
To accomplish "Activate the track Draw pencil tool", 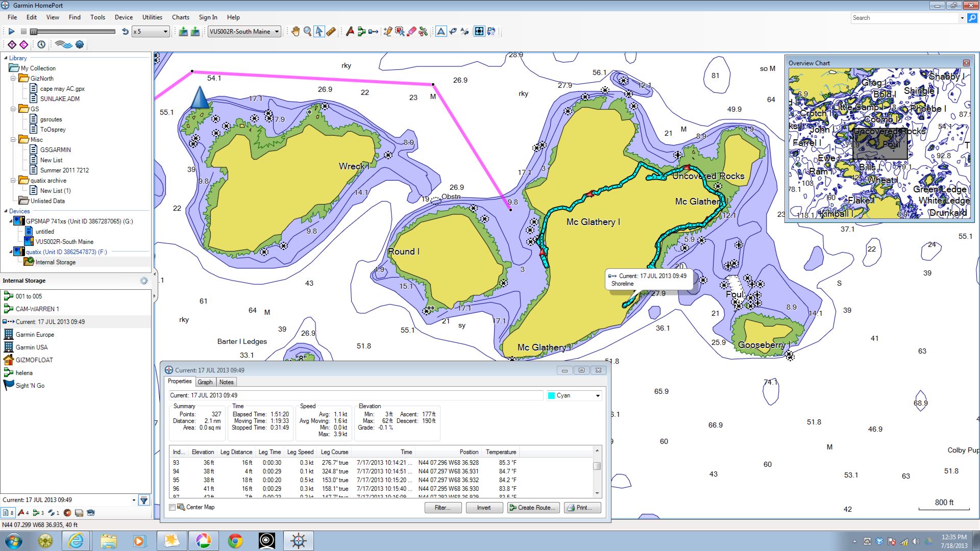I will 388,32.
